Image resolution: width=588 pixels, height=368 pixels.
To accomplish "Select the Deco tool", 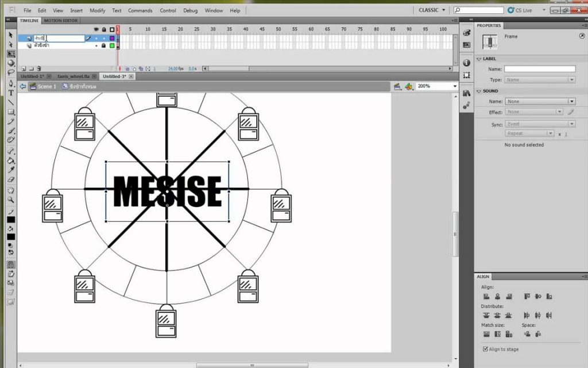I will (x=11, y=140).
